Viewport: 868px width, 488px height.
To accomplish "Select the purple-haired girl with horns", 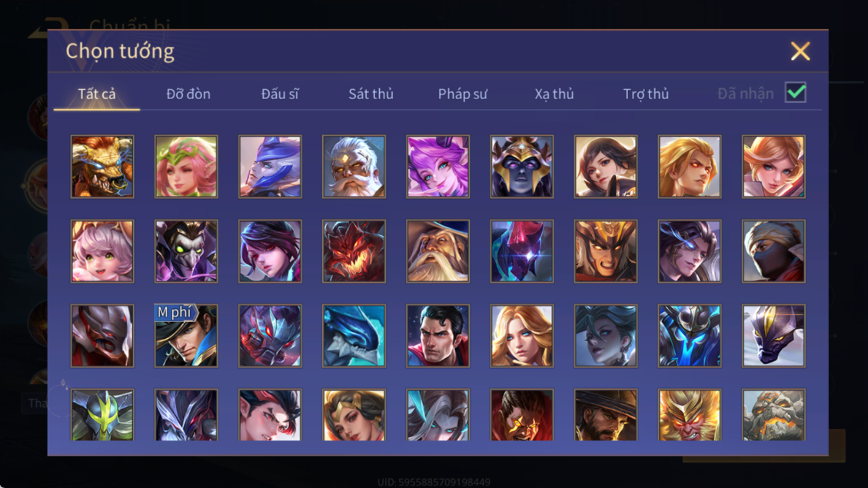I will click(x=438, y=167).
